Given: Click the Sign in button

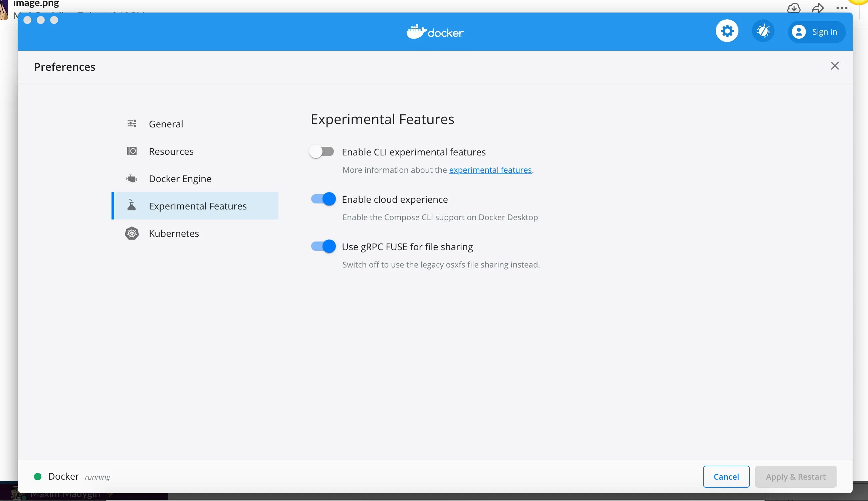Looking at the screenshot, I should (816, 32).
